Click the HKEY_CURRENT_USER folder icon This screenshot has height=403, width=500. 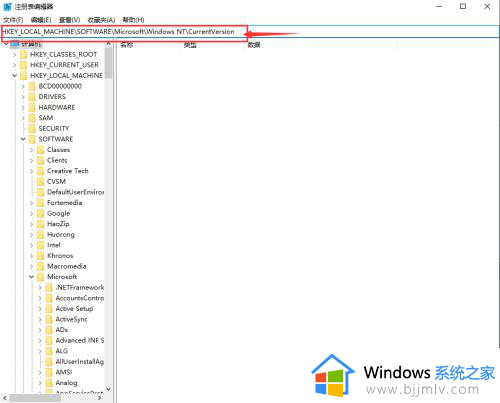(x=23, y=65)
